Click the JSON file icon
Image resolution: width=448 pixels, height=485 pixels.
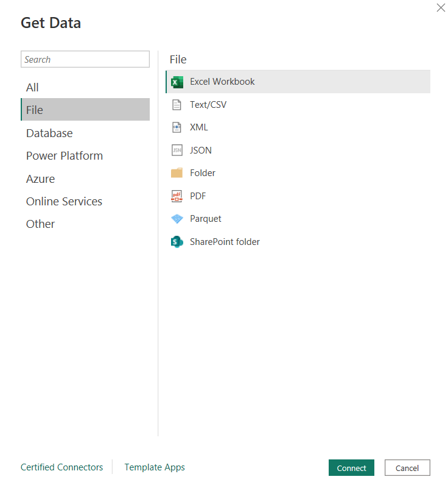coord(177,150)
